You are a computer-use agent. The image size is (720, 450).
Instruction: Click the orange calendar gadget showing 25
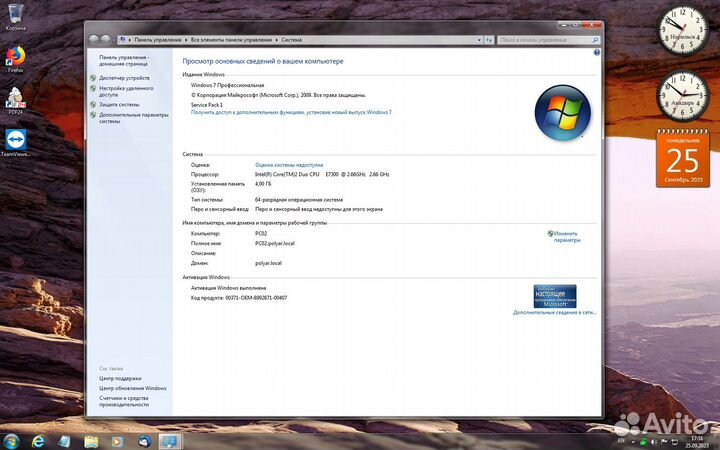point(683,158)
